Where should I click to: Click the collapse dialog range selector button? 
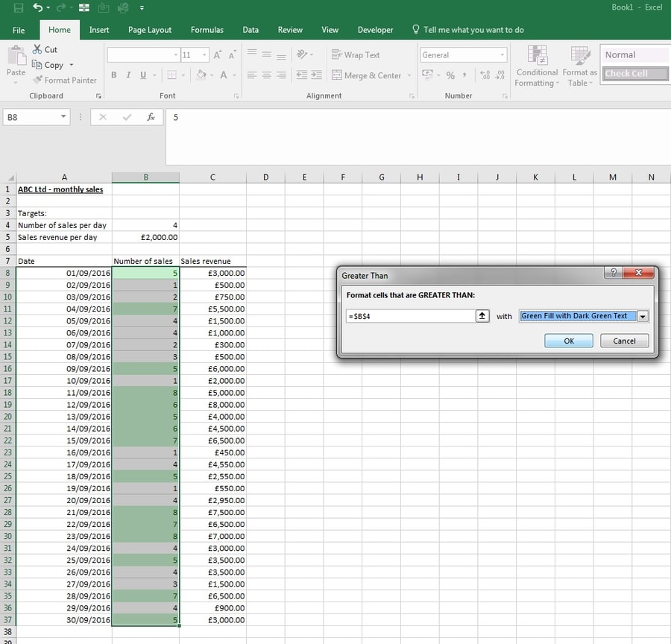(482, 316)
